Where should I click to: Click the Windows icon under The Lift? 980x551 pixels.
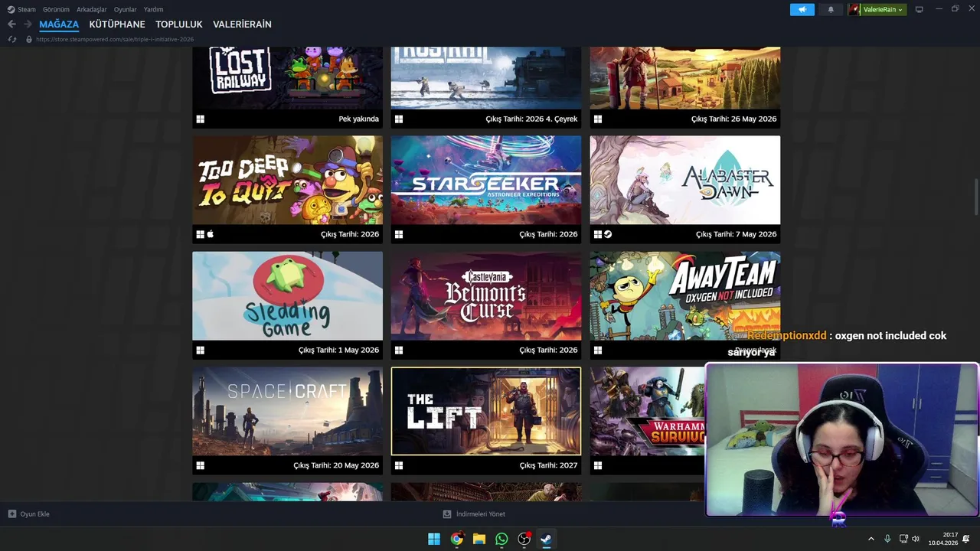[399, 465]
